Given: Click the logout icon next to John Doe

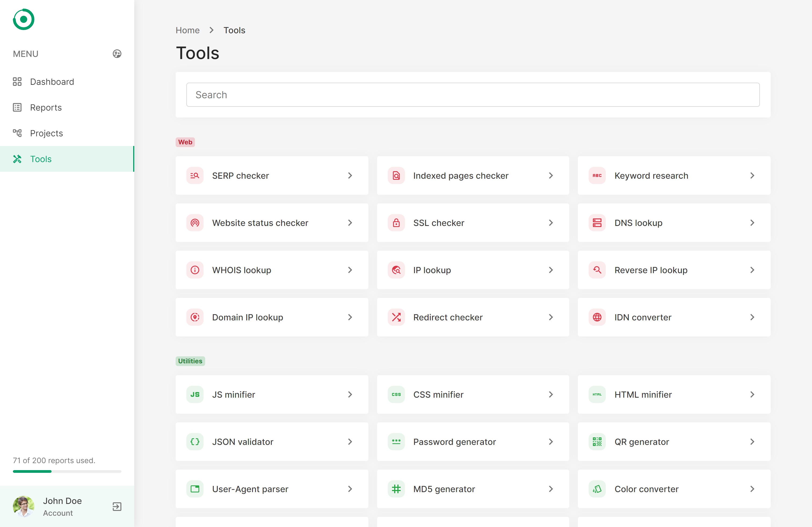Looking at the screenshot, I should point(117,507).
